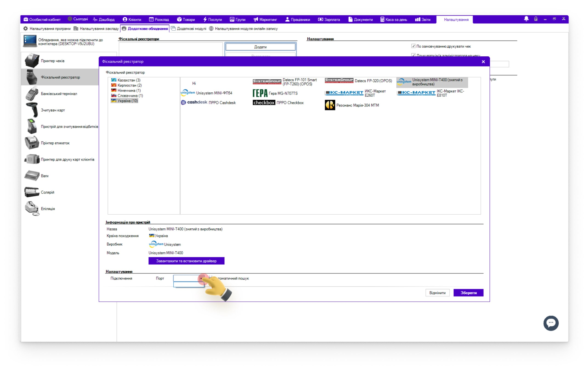The height and width of the screenshot is (368, 588).
Task: Click the open Порт dropdown list item
Action: coord(189,284)
